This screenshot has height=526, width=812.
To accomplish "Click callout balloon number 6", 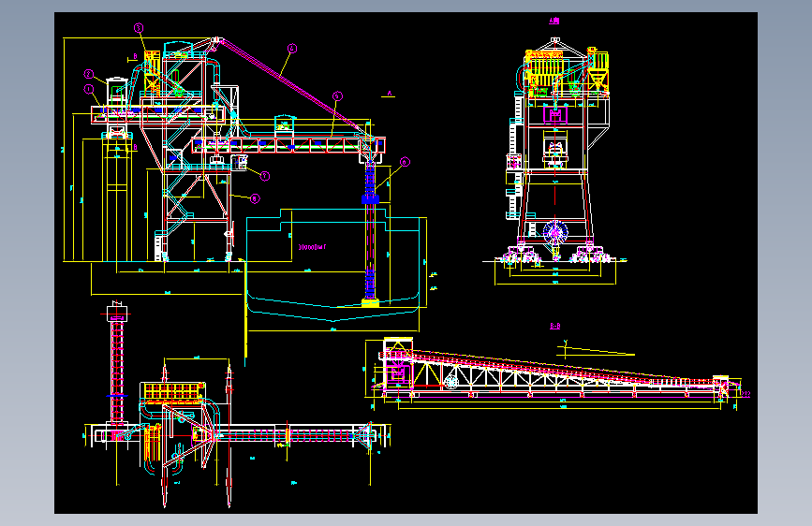I will pos(405,162).
